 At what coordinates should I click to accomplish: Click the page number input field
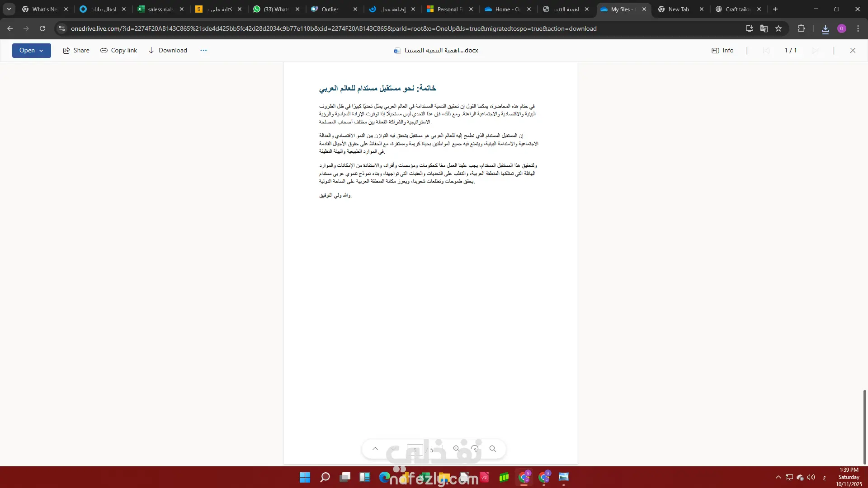pyautogui.click(x=414, y=450)
